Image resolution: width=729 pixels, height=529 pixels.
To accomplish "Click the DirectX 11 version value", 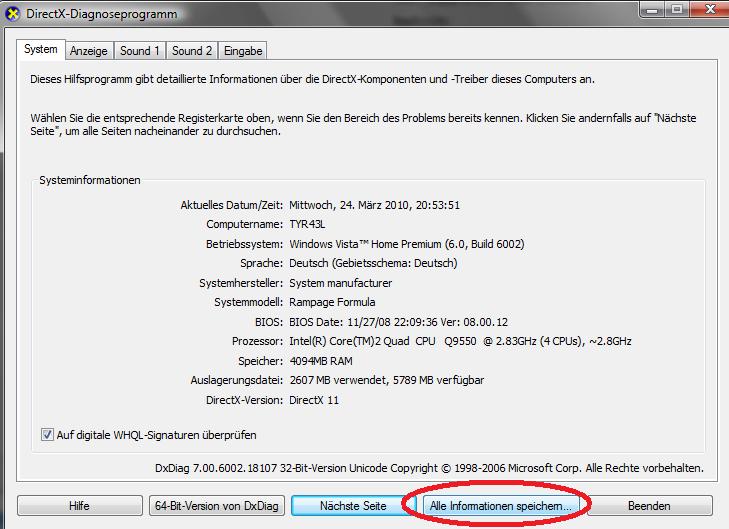I will (x=314, y=400).
